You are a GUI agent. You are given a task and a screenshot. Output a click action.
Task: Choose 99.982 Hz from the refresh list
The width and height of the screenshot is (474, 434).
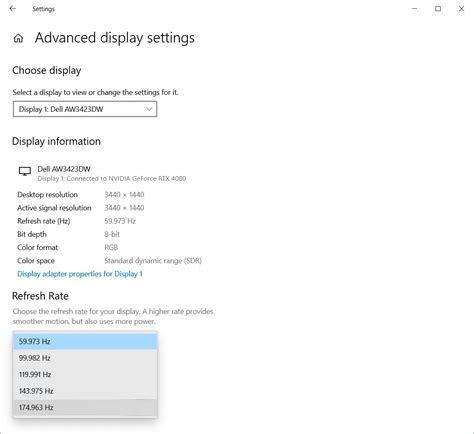tap(85, 358)
